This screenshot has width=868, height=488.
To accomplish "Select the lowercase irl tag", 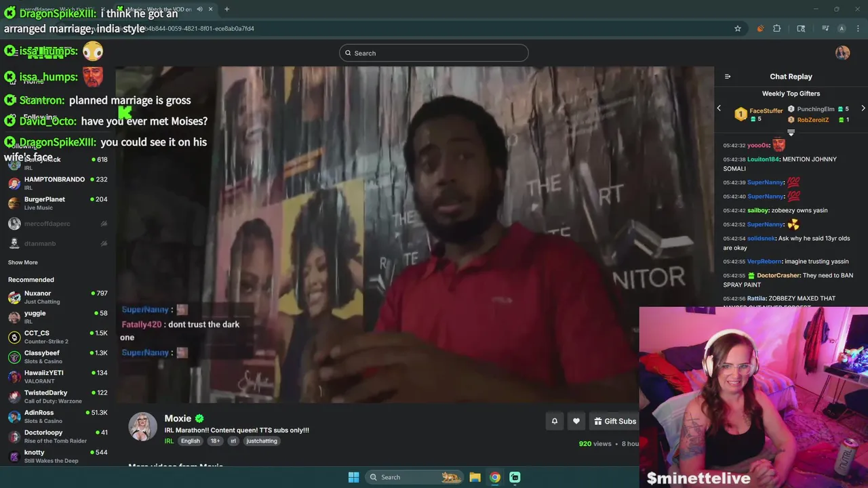I will 233,441.
